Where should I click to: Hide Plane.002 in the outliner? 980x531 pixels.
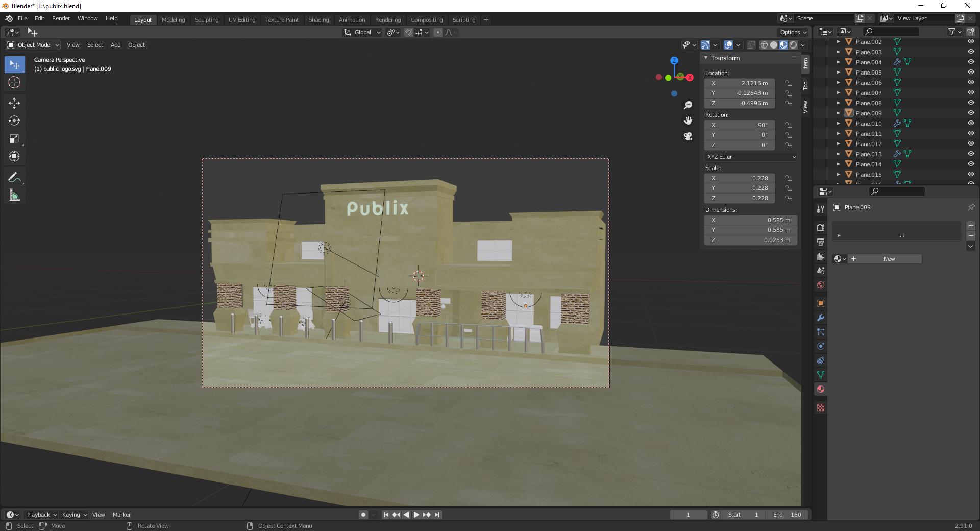click(x=971, y=42)
